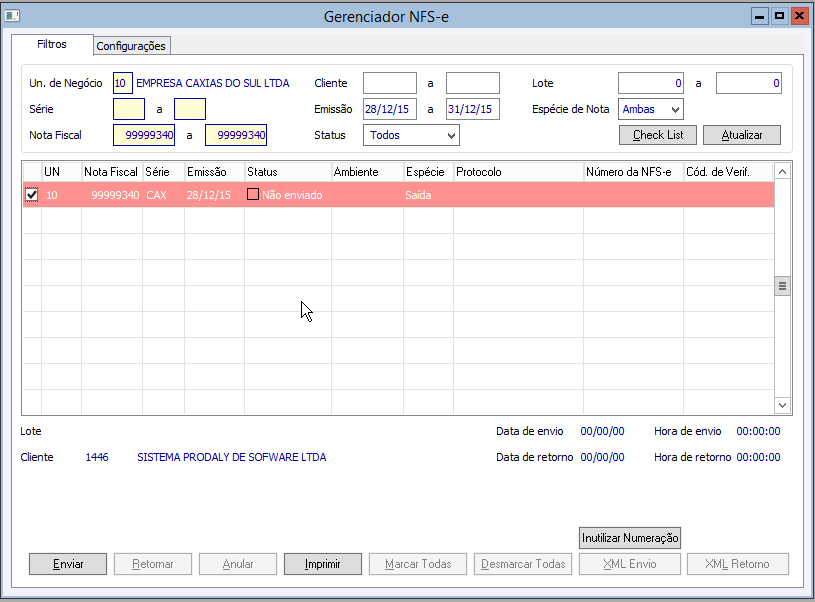This screenshot has height=602, width=815.
Task: Switch to the Filtros tab
Action: pyautogui.click(x=52, y=45)
